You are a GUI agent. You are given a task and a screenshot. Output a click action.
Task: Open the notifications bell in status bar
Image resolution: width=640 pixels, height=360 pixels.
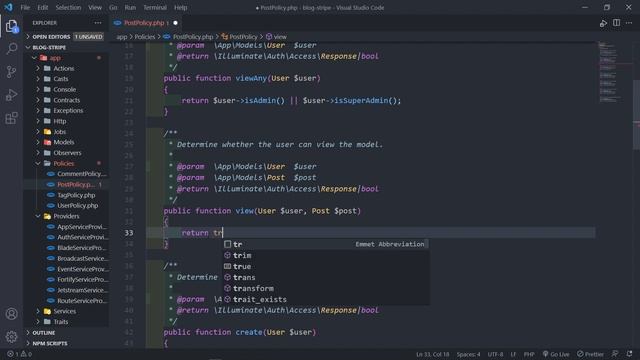click(629, 354)
